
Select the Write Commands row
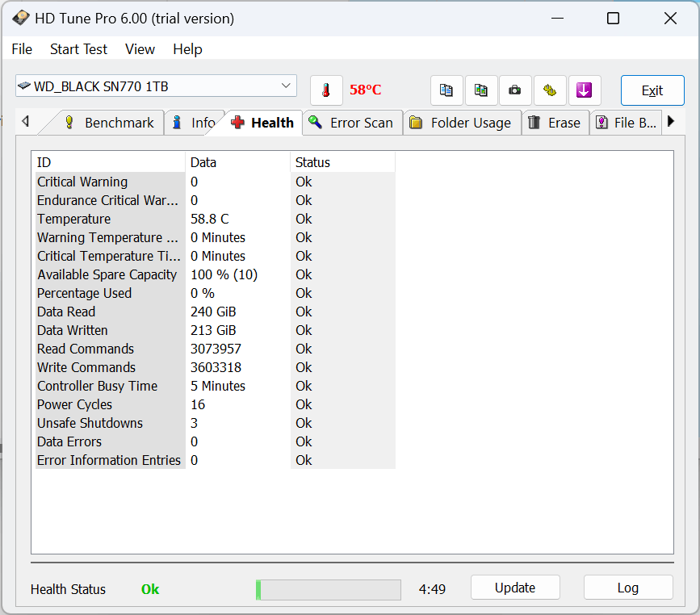click(216, 367)
